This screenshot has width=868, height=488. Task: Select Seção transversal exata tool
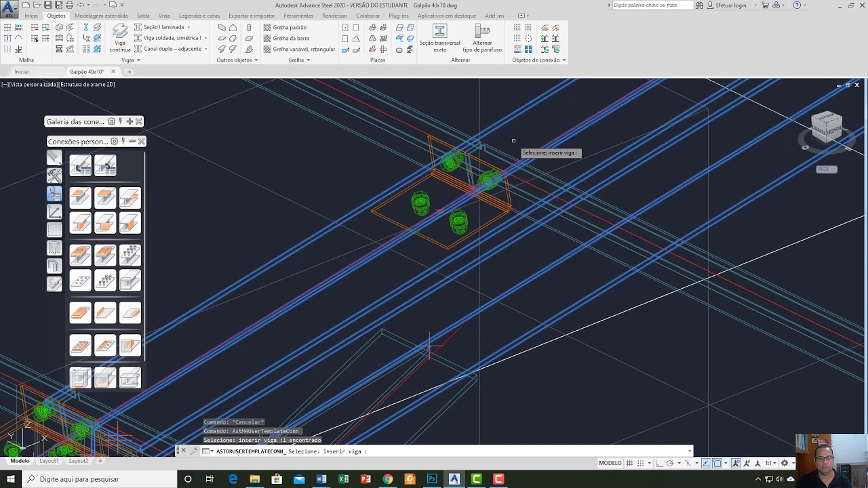pyautogui.click(x=439, y=38)
